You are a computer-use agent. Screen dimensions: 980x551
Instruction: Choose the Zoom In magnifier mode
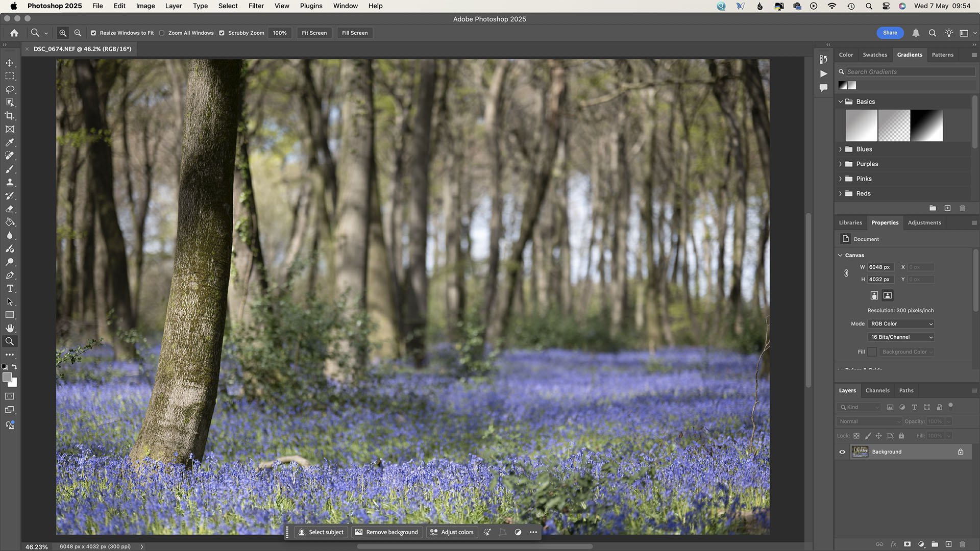click(x=63, y=33)
